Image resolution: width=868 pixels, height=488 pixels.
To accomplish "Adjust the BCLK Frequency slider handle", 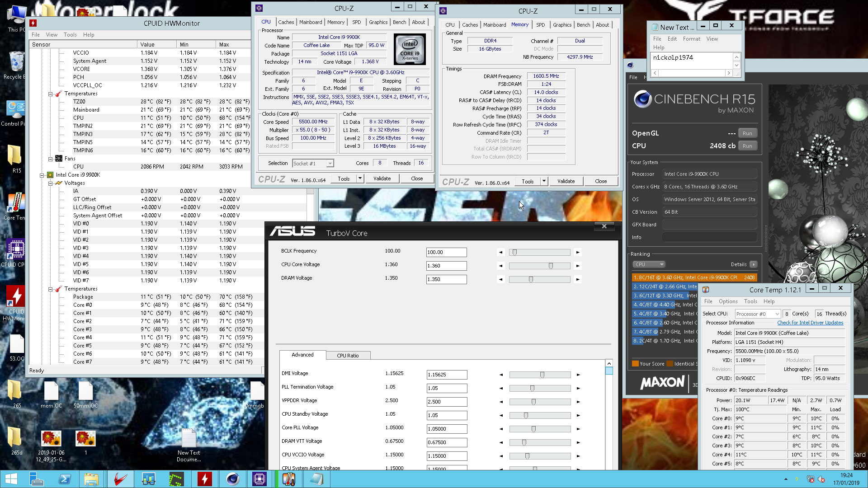I will (514, 253).
